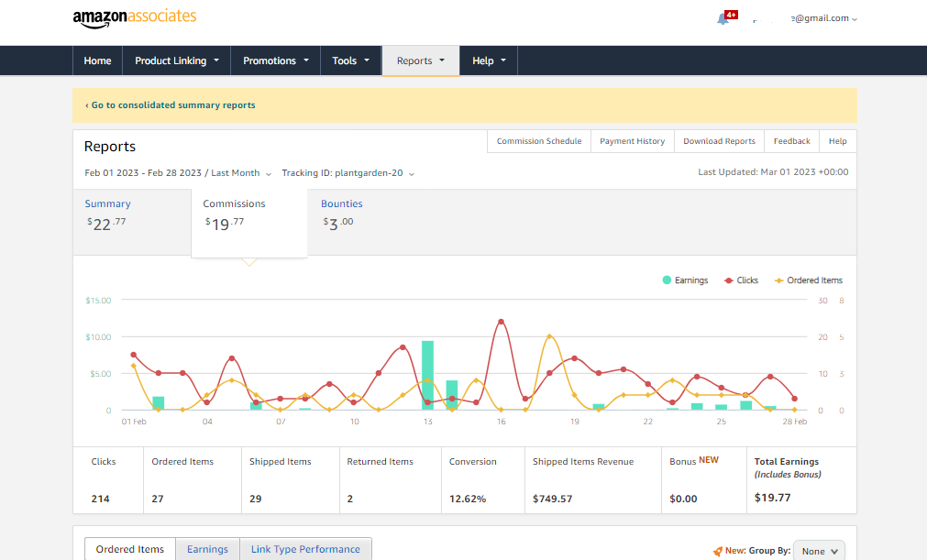Click the Amazon Associates logo
The image size is (927, 560).
tap(134, 18)
